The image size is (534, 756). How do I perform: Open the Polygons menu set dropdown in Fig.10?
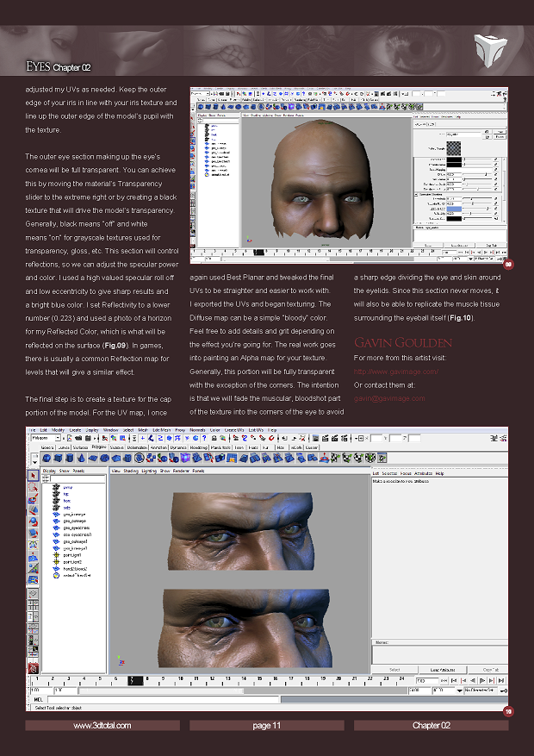[46, 438]
